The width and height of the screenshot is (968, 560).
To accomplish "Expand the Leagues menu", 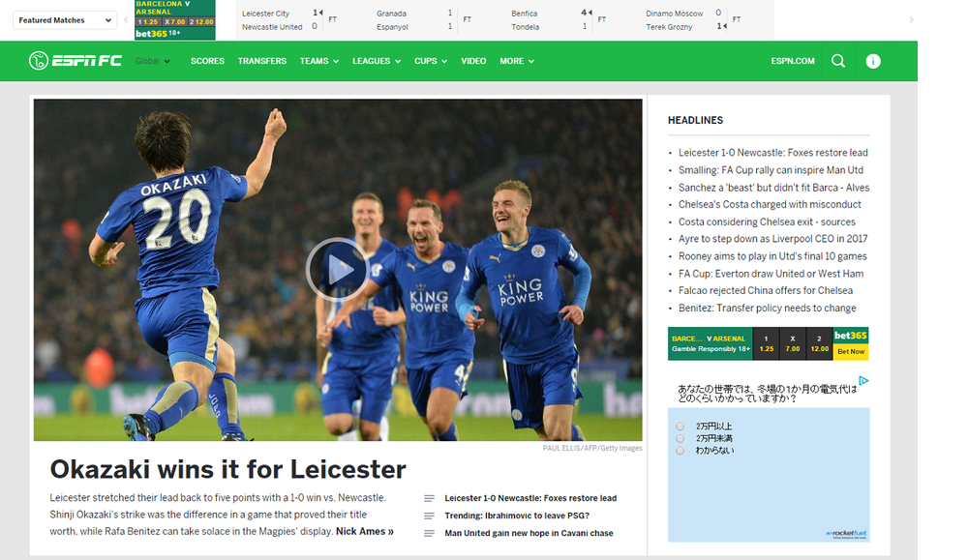I will [377, 61].
